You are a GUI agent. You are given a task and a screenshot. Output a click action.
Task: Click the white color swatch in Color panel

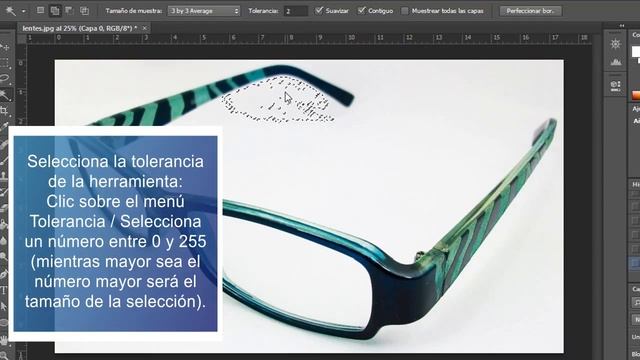(636, 52)
